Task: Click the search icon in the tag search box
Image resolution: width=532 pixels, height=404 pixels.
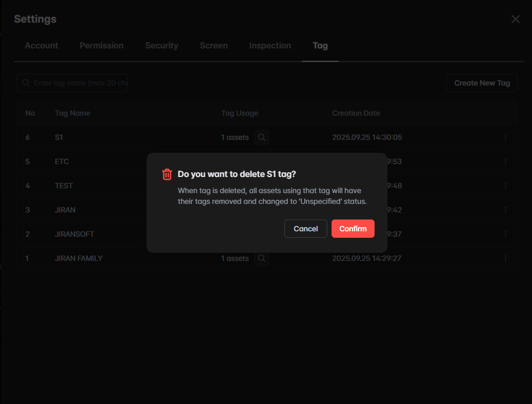Action: pyautogui.click(x=26, y=83)
